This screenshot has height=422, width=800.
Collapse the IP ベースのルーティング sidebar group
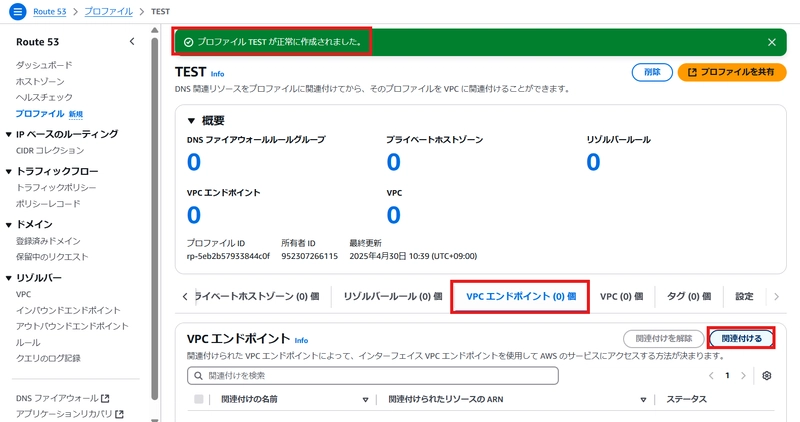click(8, 135)
